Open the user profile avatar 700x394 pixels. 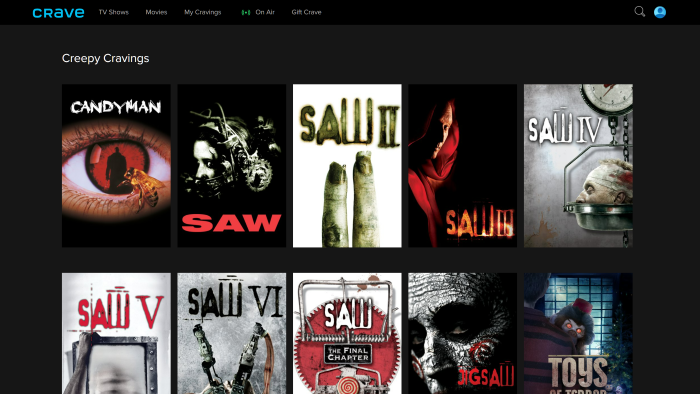point(660,12)
